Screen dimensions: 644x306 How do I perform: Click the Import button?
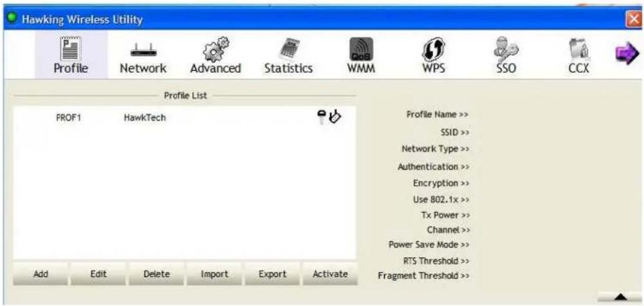click(x=214, y=274)
